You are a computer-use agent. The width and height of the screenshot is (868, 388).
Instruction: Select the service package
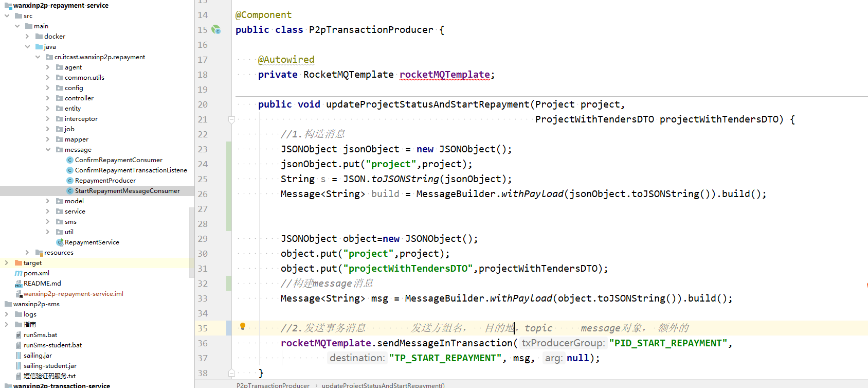click(x=75, y=211)
